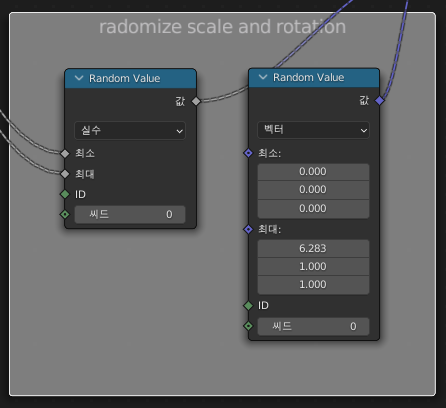Screen dimensions: 446x408
Task: Click the third 최소 value 0.000 field
Action: coord(313,209)
